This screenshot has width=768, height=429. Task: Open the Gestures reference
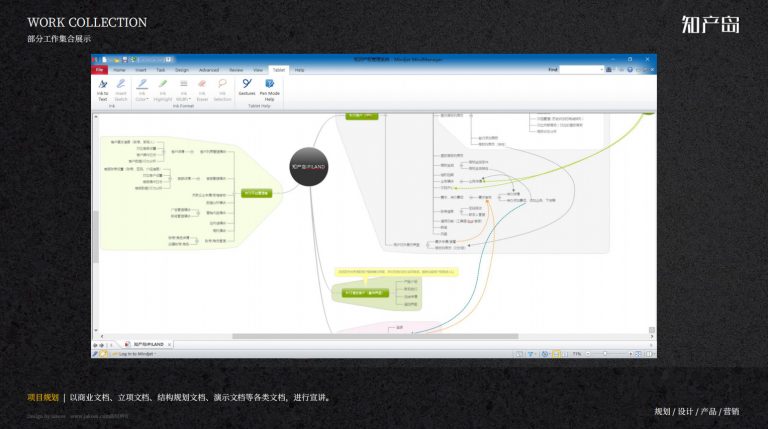tap(247, 87)
